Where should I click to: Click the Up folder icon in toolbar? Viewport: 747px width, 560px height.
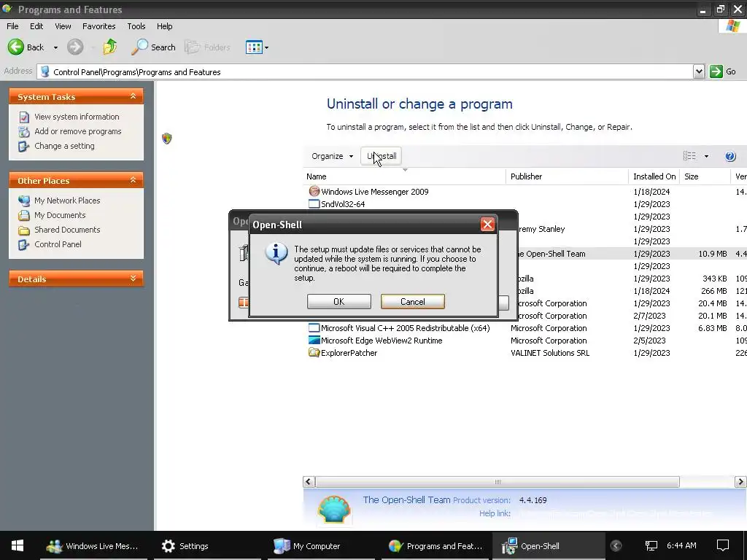click(110, 47)
